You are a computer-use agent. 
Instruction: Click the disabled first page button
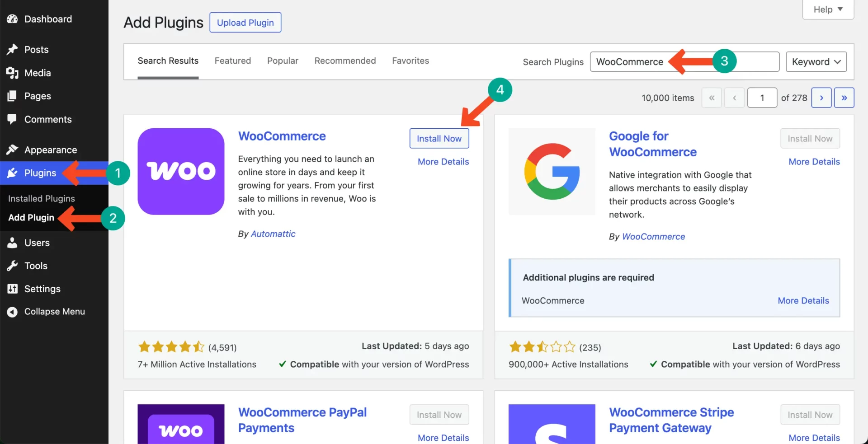(712, 98)
